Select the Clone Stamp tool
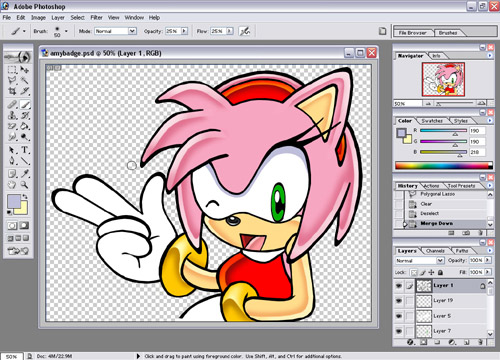500x360 pixels. pos(12,115)
